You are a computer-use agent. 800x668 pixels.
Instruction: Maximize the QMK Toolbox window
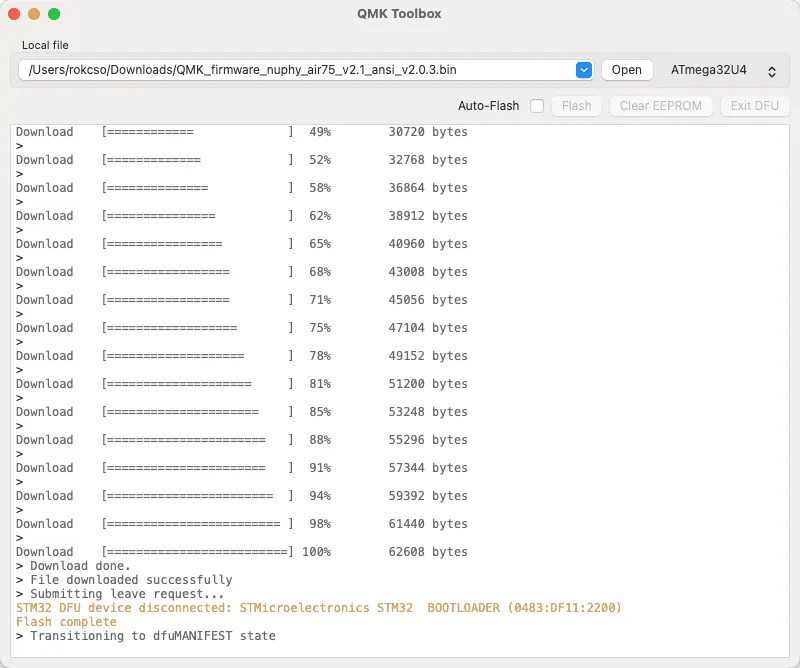(x=54, y=14)
